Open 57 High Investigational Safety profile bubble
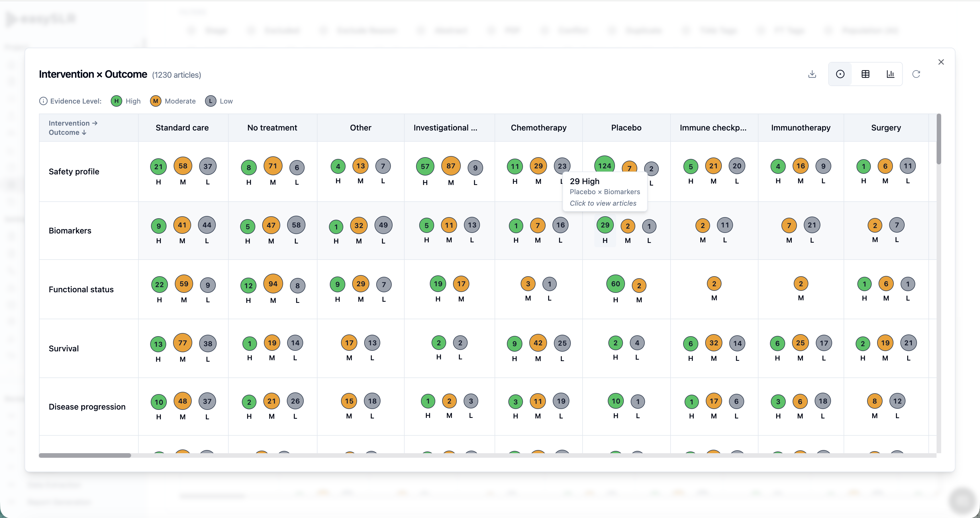 pos(425,166)
